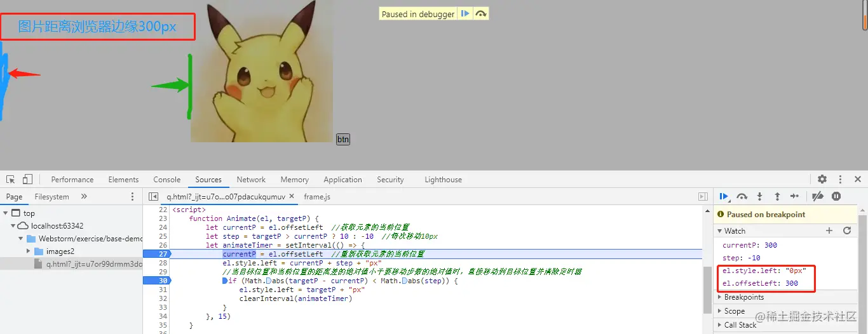Hide the debugger sidebar pane
The image size is (868, 334).
click(703, 197)
